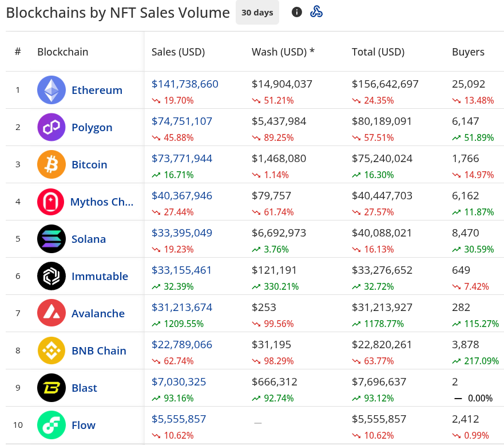Click Ethereum wash value $14,904,037
The image size is (504, 445).
282,84
